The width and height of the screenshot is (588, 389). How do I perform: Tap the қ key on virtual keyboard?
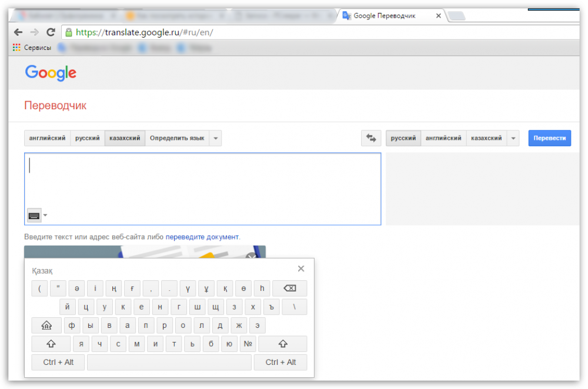pyautogui.click(x=225, y=288)
